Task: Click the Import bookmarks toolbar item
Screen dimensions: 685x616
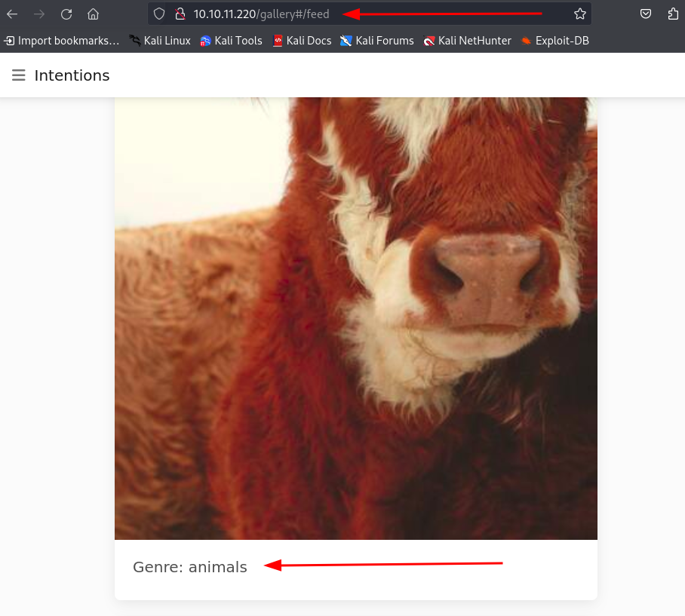Action: tap(62, 41)
